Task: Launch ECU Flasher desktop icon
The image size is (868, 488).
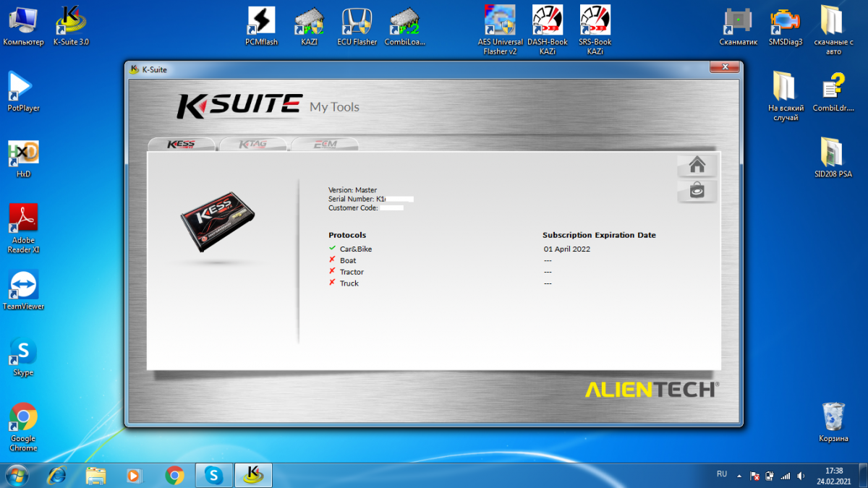Action: tap(357, 26)
